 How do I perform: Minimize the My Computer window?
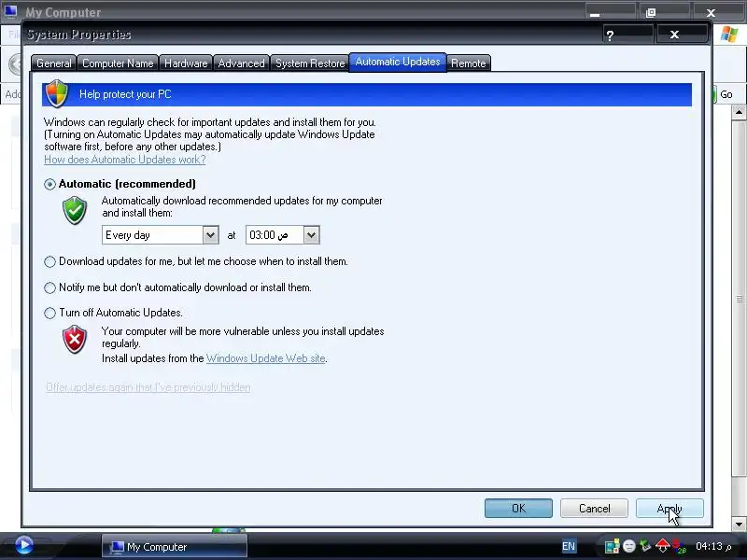611,12
